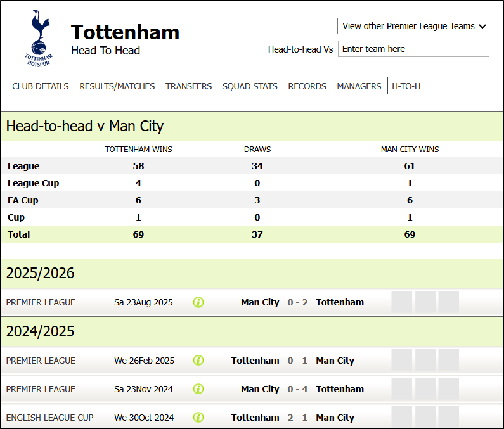
Task: Select the Squad Stats tab
Action: coord(250,86)
